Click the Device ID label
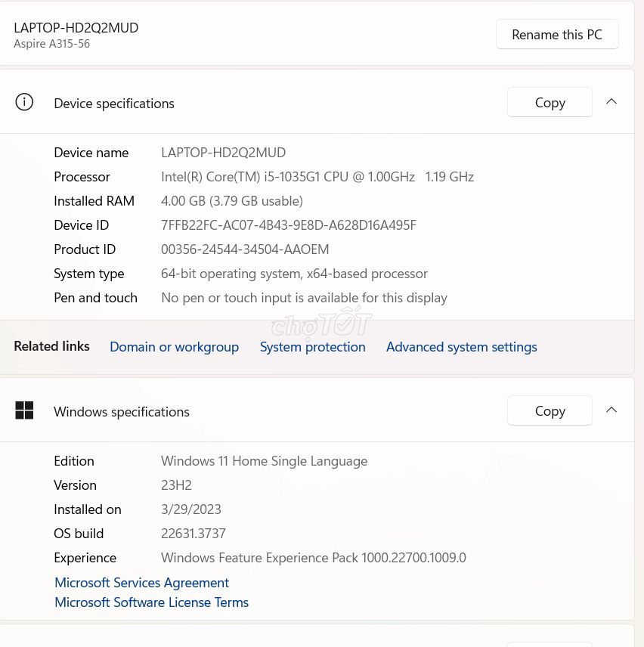The height and width of the screenshot is (647, 644). 82,225
